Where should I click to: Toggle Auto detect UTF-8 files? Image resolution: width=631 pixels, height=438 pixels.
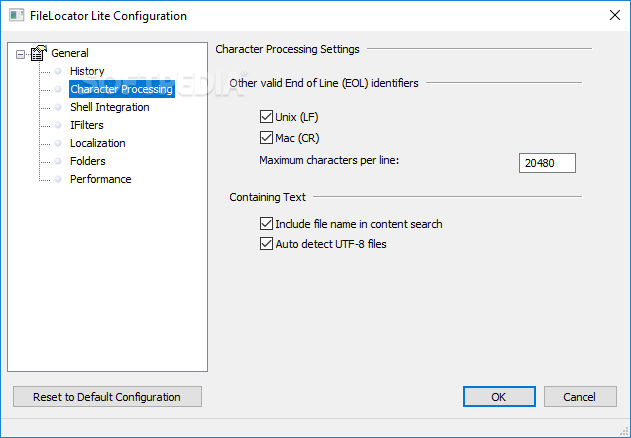[266, 244]
